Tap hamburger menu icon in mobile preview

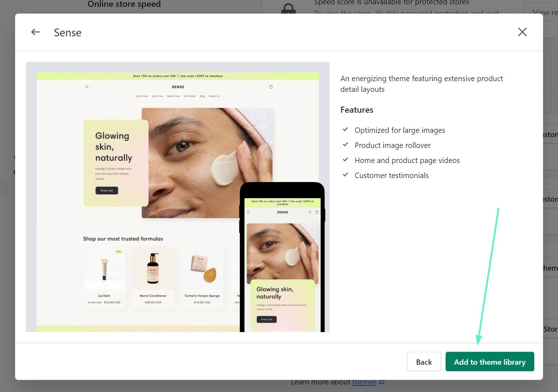tap(248, 212)
